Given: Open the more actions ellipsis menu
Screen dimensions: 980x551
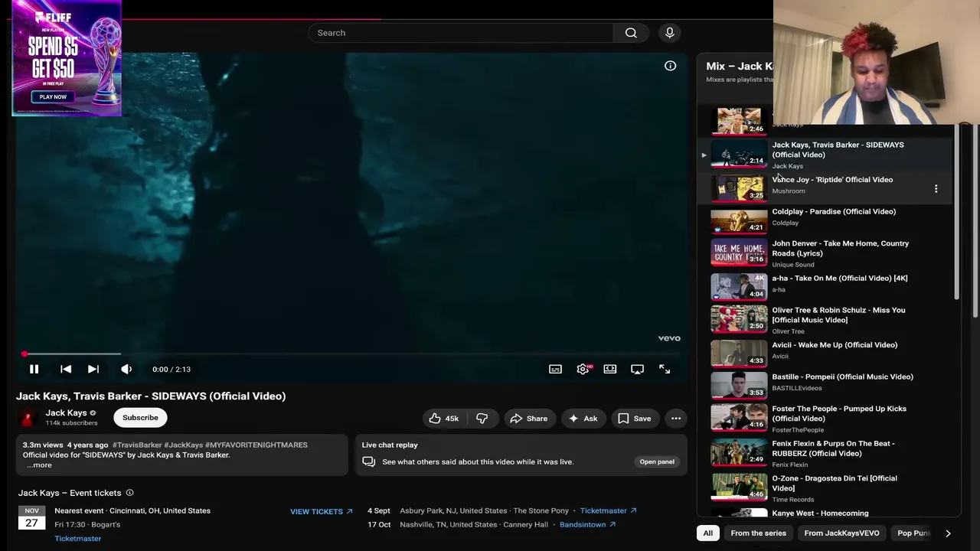Looking at the screenshot, I should tap(676, 419).
